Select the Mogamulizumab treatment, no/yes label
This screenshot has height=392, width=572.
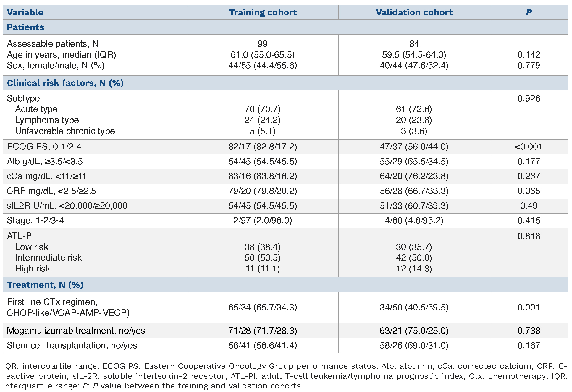[76, 331]
